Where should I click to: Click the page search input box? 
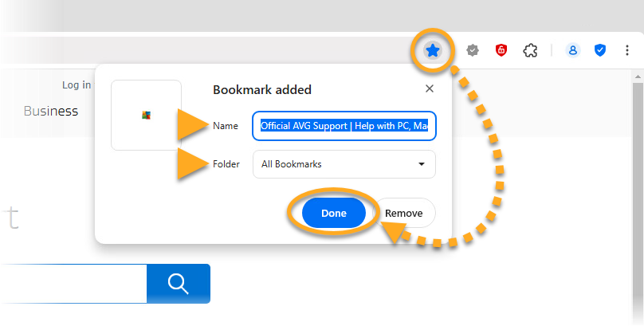(x=72, y=284)
